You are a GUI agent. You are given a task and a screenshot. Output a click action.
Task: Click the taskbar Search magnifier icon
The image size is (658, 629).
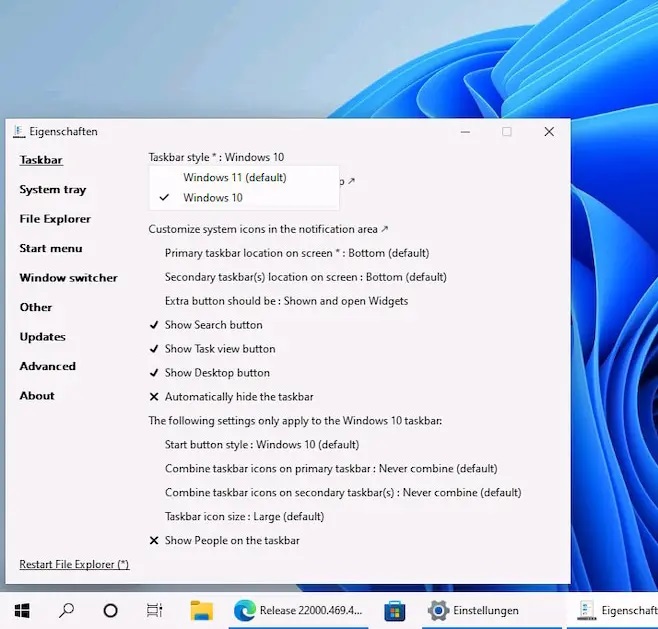coord(67,610)
